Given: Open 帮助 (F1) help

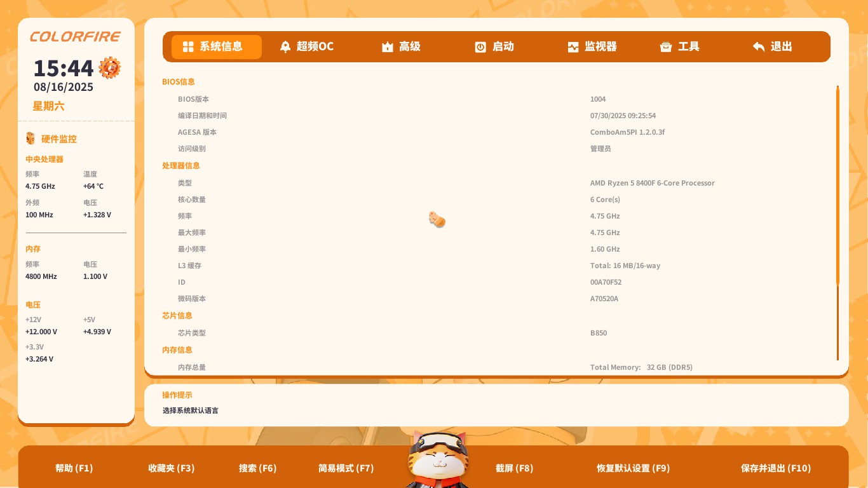Looking at the screenshot, I should point(74,468).
